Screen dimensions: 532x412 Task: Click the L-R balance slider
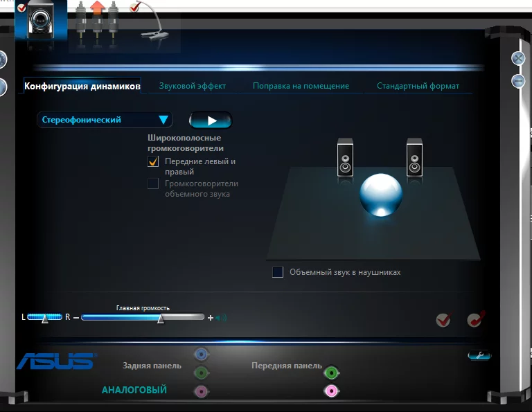coord(44,317)
